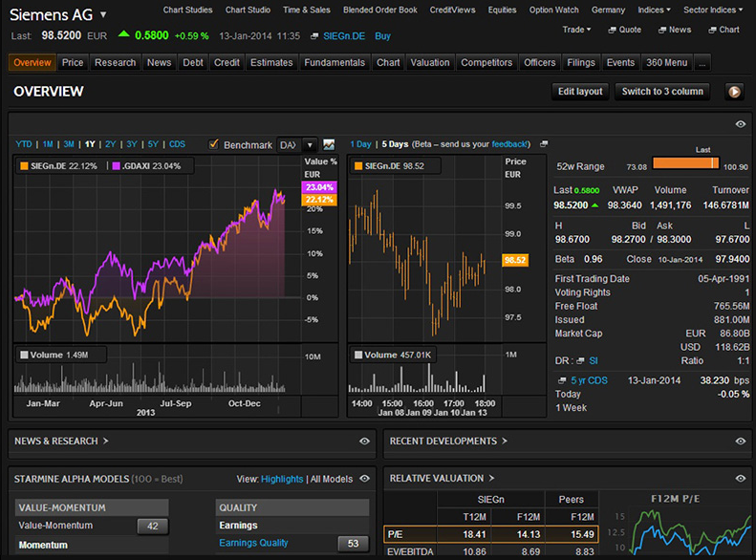This screenshot has width=756, height=560.
Task: Click the pop-out icon next to DR: SI
Action: coord(581,360)
